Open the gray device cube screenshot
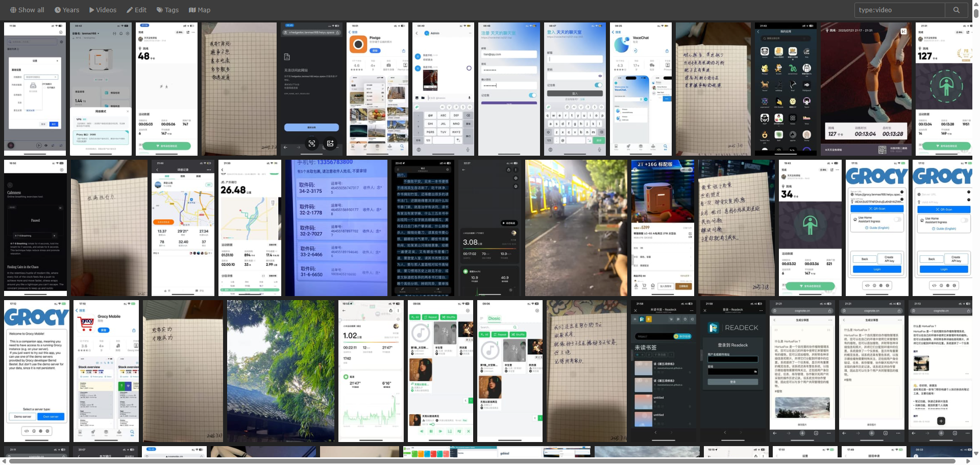 (x=101, y=89)
